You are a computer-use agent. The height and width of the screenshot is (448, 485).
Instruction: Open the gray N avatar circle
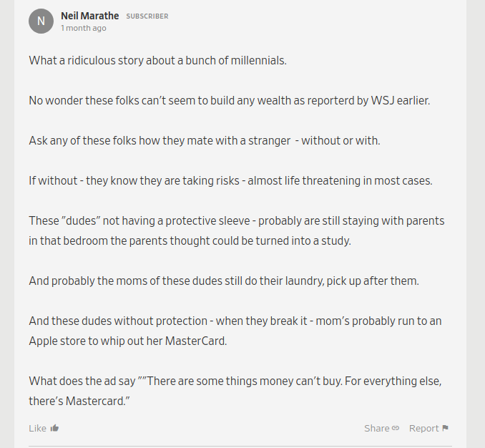(x=41, y=21)
